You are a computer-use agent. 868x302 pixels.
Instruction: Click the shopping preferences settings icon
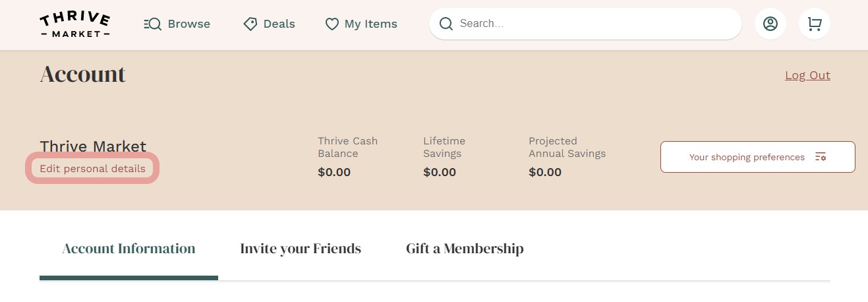[x=821, y=157]
